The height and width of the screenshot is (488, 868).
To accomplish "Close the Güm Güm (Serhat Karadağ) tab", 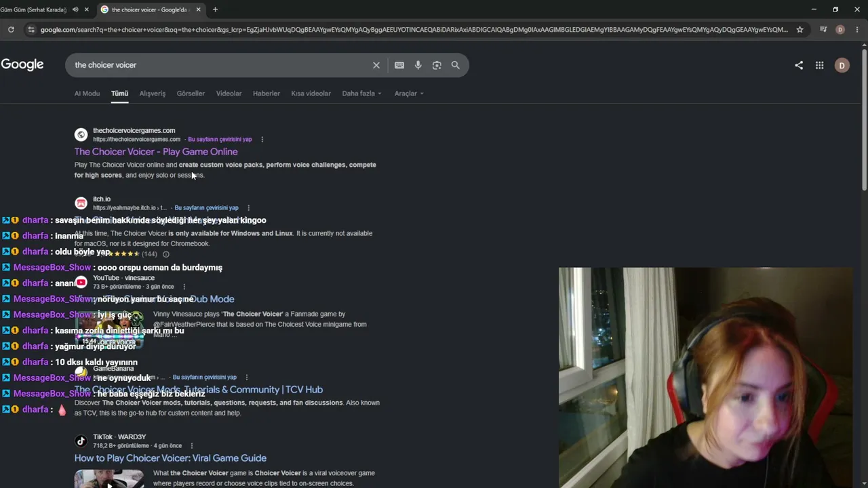I will pos(86,9).
